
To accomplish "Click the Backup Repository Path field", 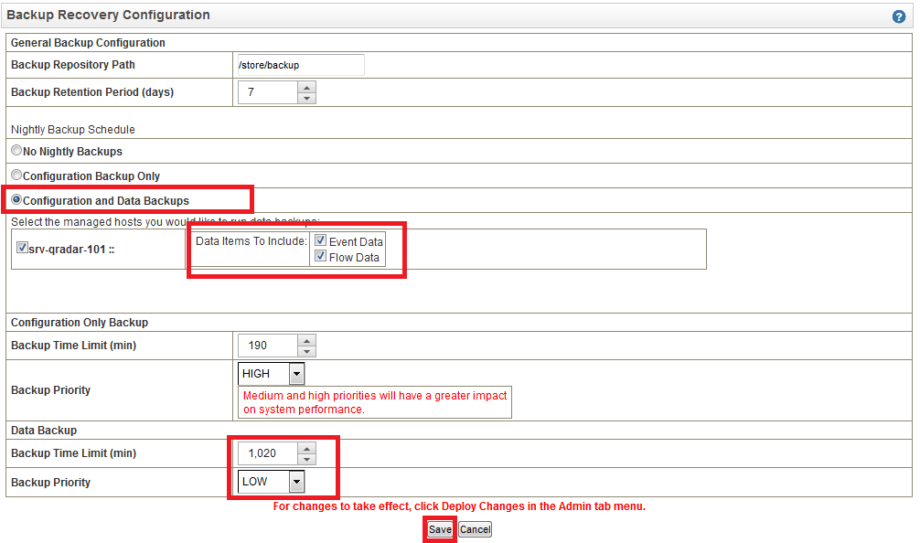I will coord(299,65).
